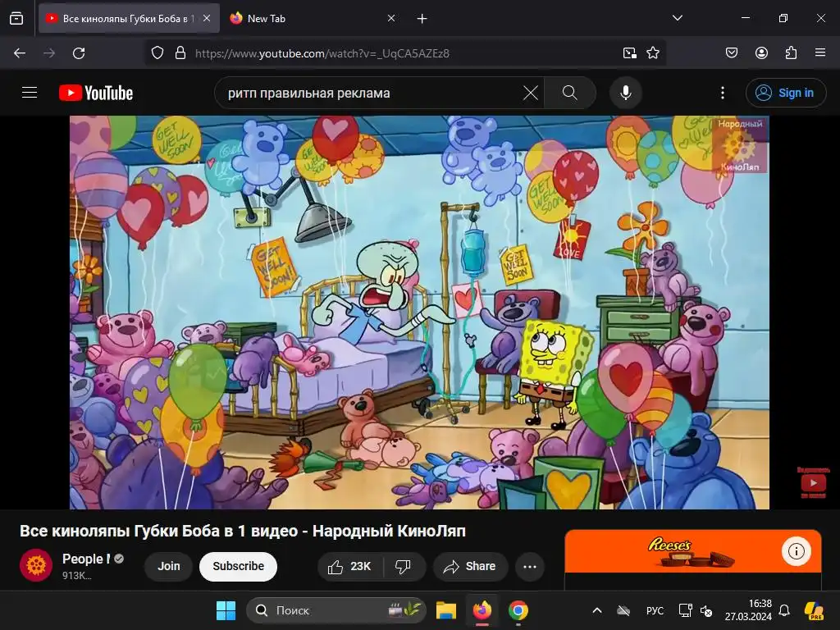Click the SpongeBob video player

tap(419, 313)
